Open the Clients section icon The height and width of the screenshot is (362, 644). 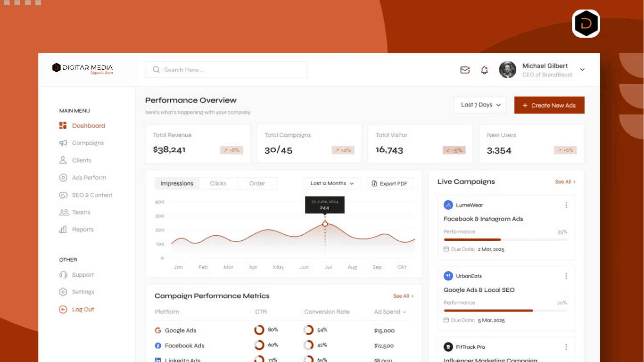coord(63,160)
